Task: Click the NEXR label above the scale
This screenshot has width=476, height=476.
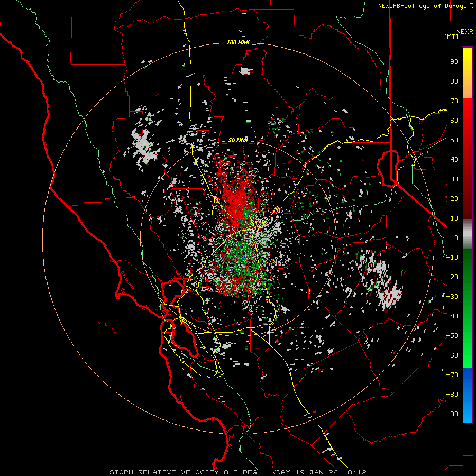Action: click(x=464, y=32)
